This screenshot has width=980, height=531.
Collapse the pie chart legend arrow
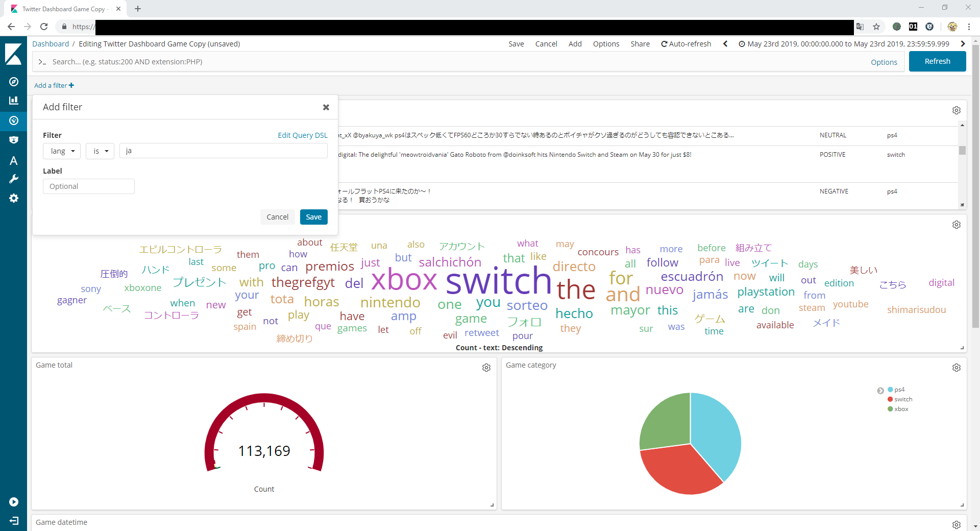point(880,391)
